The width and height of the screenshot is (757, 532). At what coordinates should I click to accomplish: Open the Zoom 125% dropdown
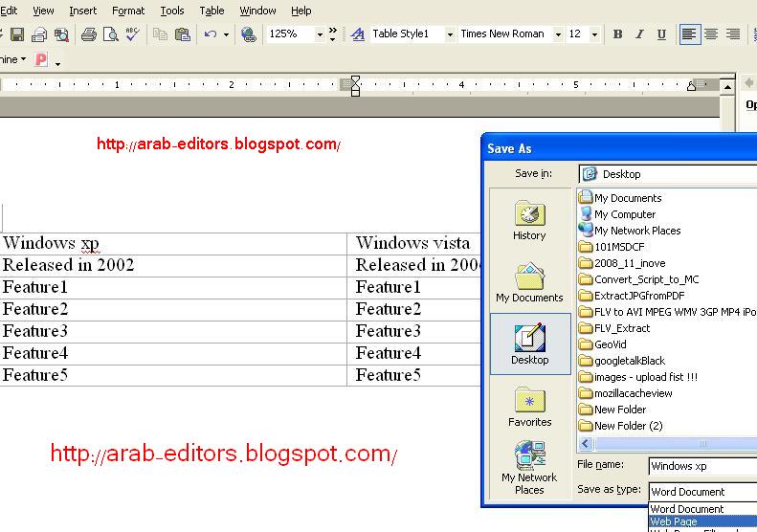click(x=320, y=34)
